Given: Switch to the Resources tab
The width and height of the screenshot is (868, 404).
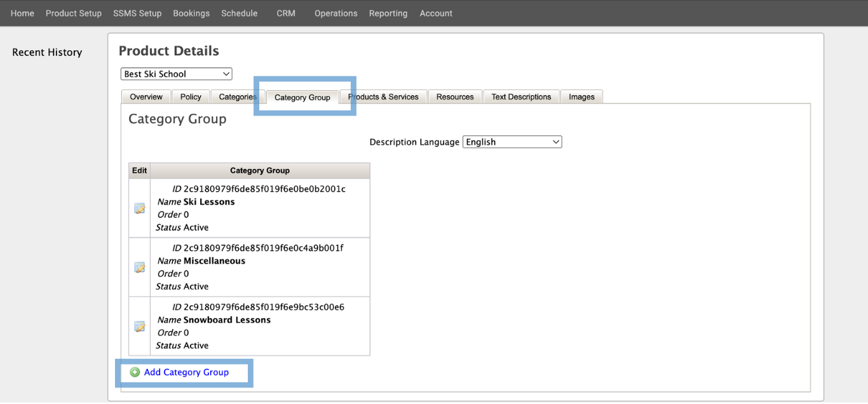Looking at the screenshot, I should [x=455, y=97].
